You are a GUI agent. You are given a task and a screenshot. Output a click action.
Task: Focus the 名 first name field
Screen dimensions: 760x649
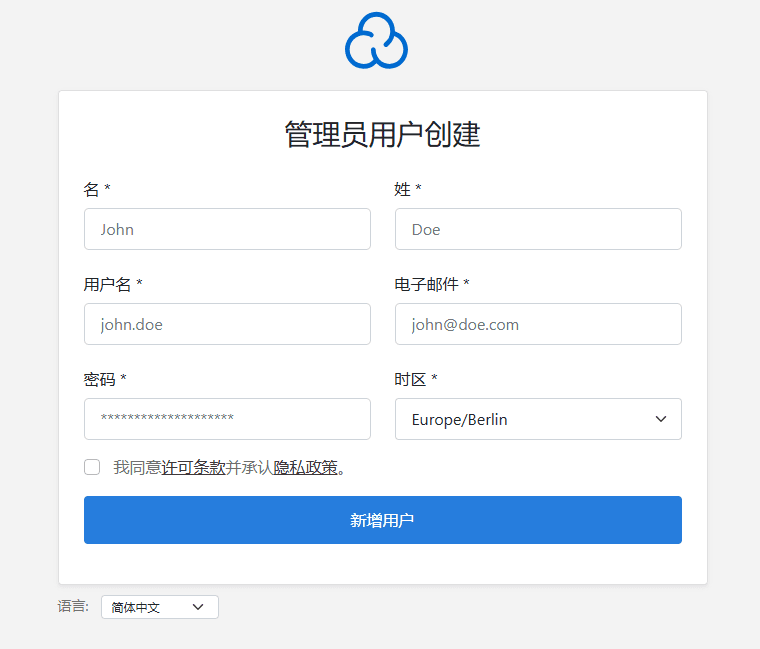pos(227,229)
